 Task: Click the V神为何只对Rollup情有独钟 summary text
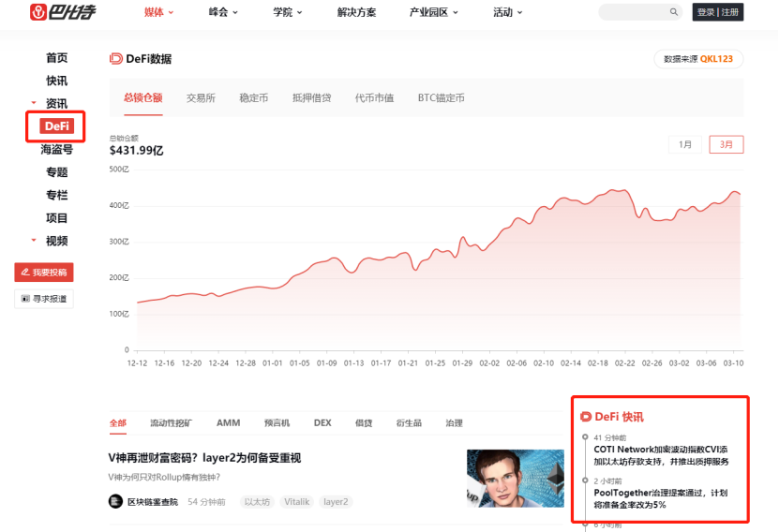click(x=164, y=477)
